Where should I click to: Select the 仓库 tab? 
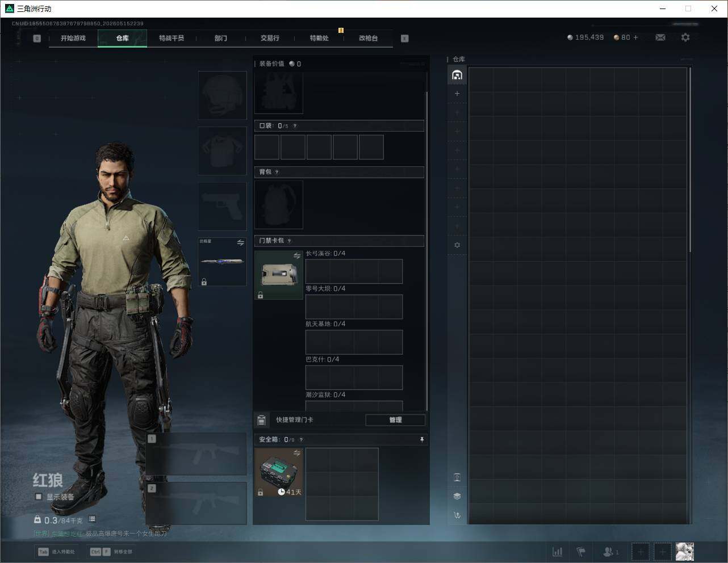pyautogui.click(x=123, y=38)
